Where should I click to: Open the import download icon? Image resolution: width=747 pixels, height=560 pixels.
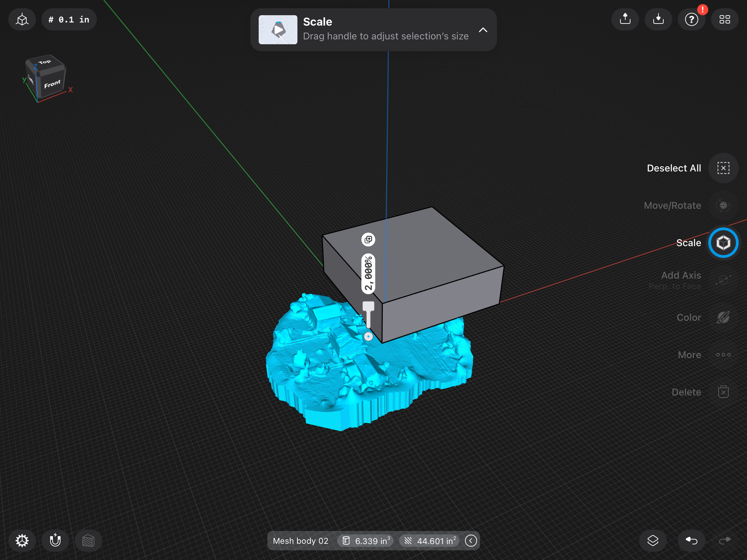click(x=658, y=19)
